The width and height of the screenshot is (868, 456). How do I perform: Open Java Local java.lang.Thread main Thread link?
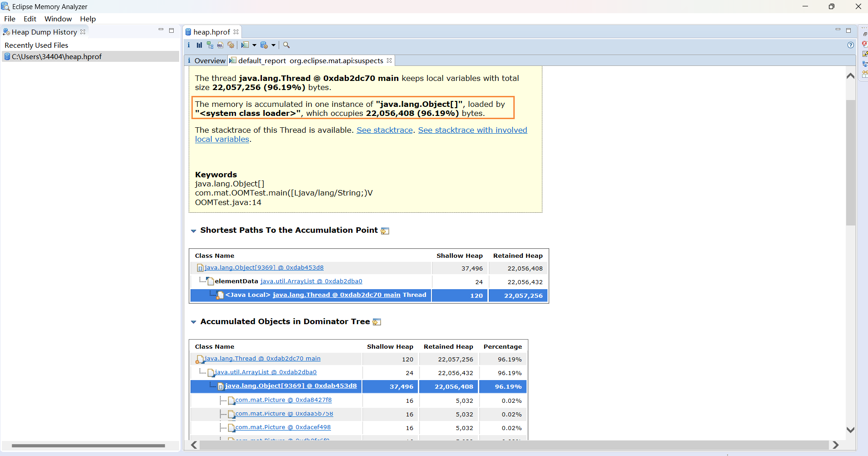(336, 295)
